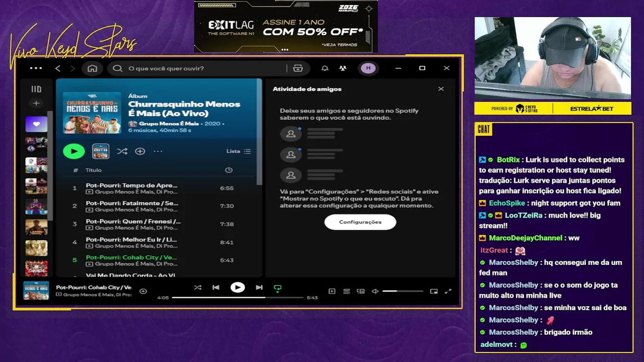Enable shuffle for the album
The width and height of the screenshot is (644, 362).
coord(122,151)
